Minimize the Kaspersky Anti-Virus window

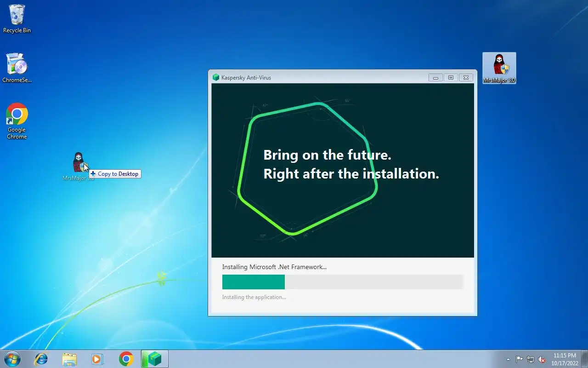(435, 78)
